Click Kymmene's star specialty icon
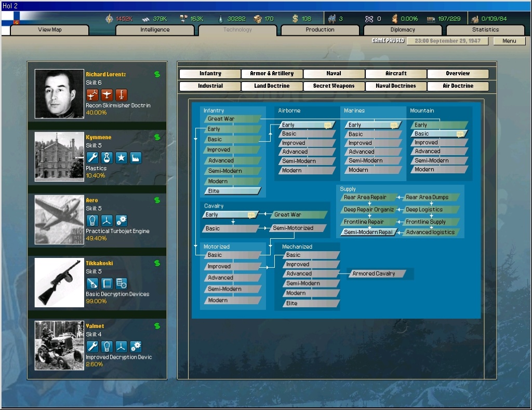The width and height of the screenshot is (532, 410). tap(122, 158)
